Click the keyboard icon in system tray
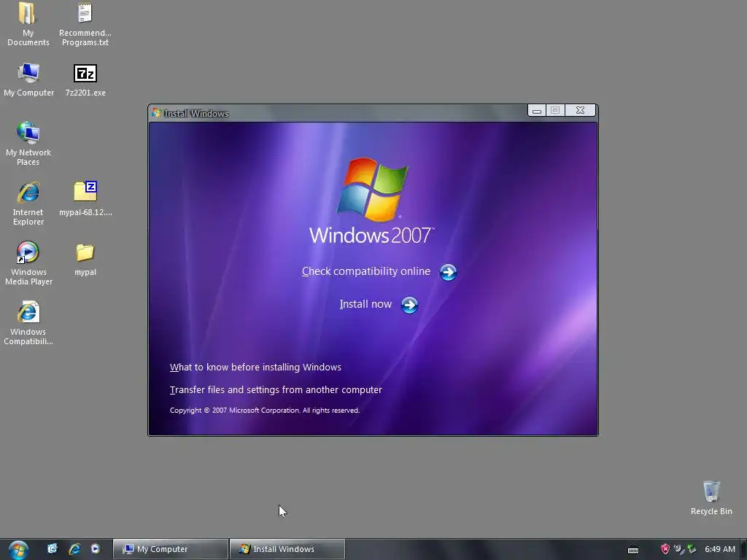747x560 pixels. (x=632, y=550)
